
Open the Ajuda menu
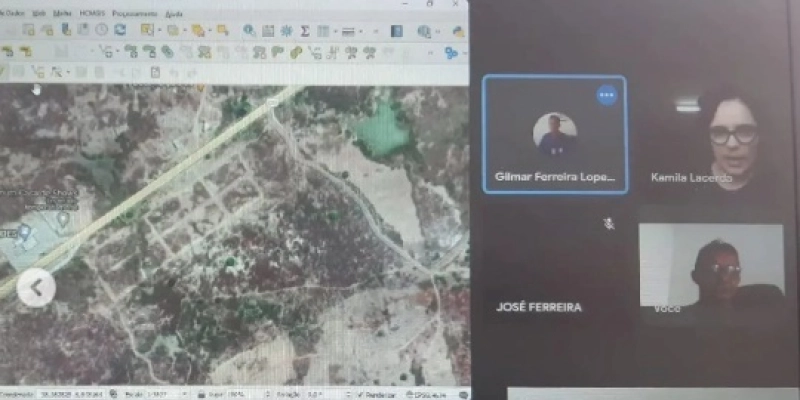coord(174,14)
